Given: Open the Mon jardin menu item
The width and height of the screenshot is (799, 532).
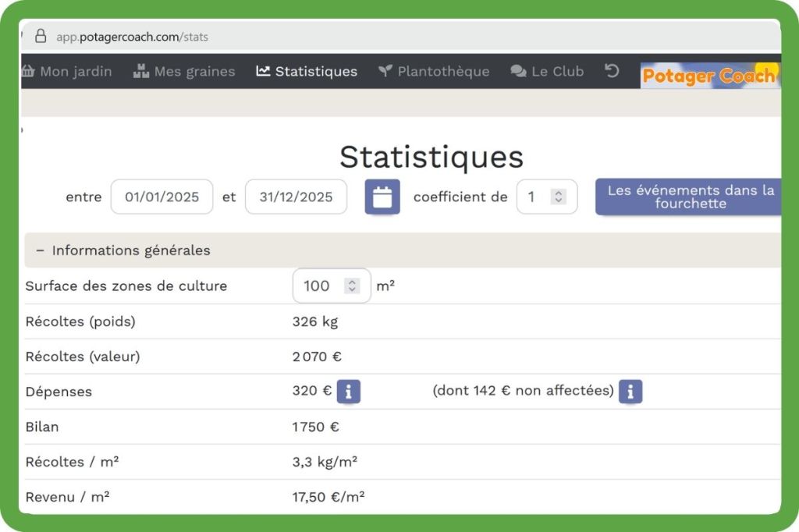Looking at the screenshot, I should 67,71.
